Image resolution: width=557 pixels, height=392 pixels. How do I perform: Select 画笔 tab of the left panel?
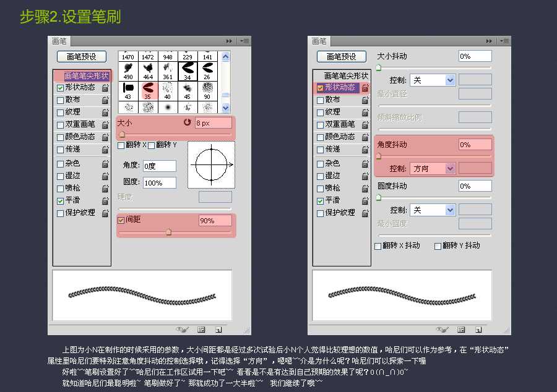[x=59, y=41]
